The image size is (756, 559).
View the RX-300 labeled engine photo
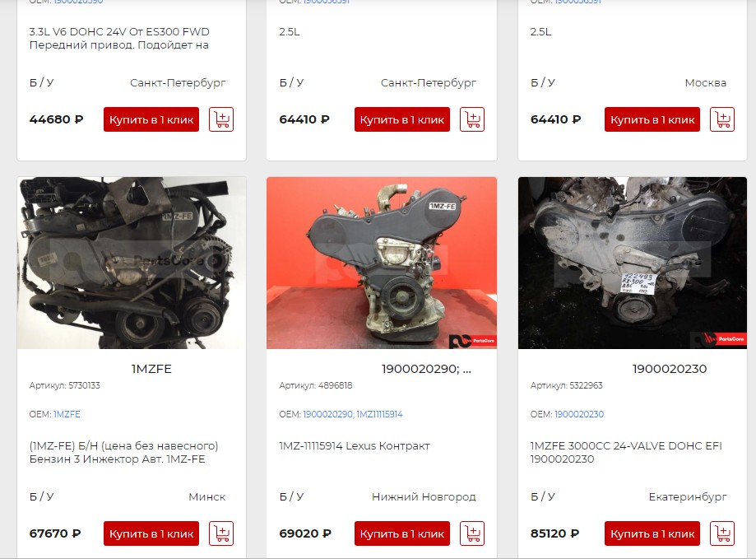click(633, 263)
